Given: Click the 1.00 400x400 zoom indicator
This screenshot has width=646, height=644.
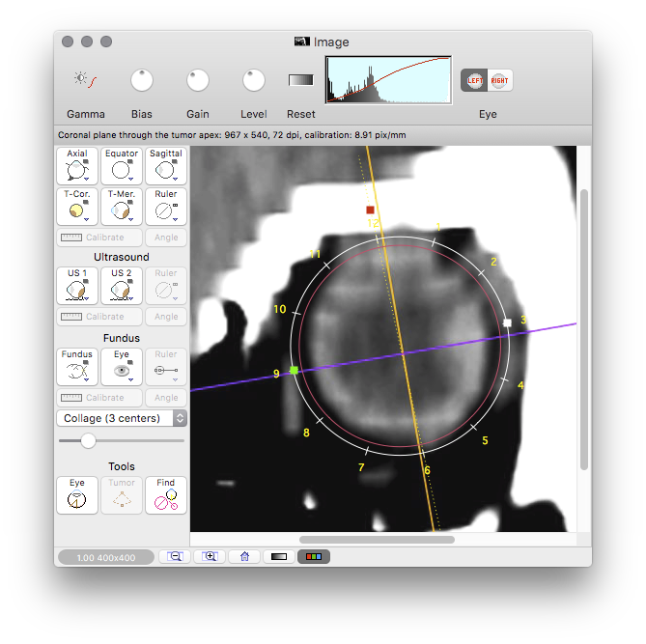Looking at the screenshot, I should pos(106,557).
